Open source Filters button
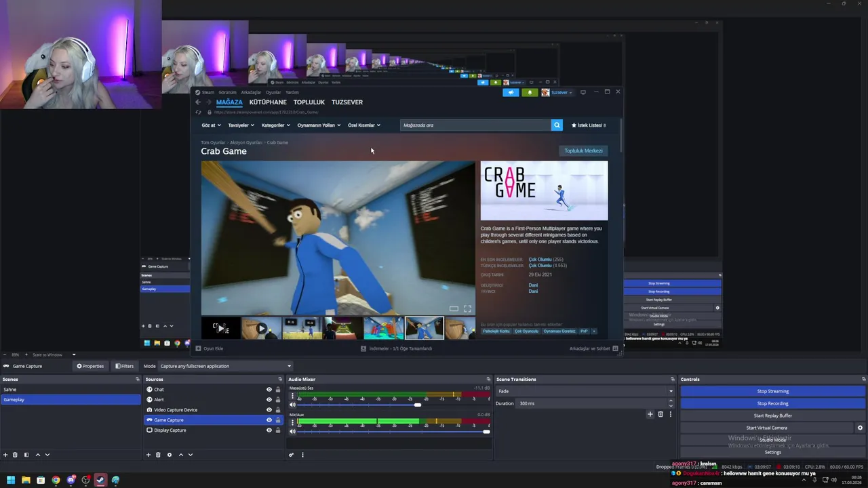 pyautogui.click(x=124, y=366)
